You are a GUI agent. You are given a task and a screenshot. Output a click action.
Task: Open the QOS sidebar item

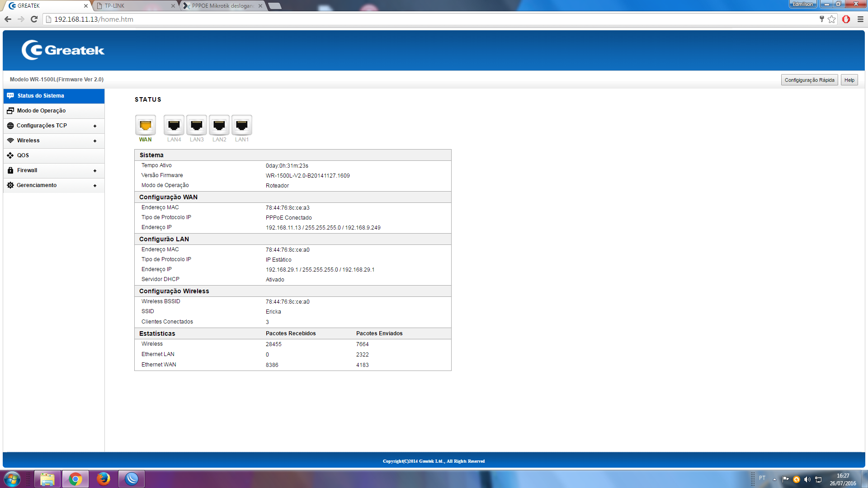click(23, 155)
